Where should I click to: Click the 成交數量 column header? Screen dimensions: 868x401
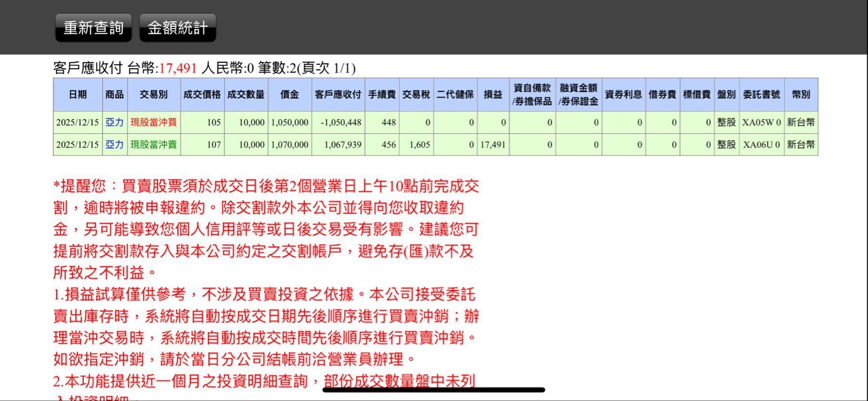tap(246, 95)
